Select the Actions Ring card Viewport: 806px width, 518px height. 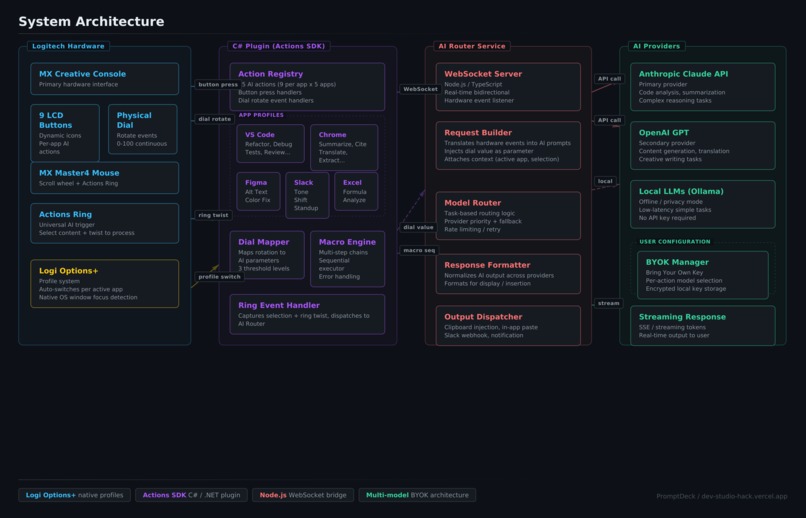pos(104,223)
